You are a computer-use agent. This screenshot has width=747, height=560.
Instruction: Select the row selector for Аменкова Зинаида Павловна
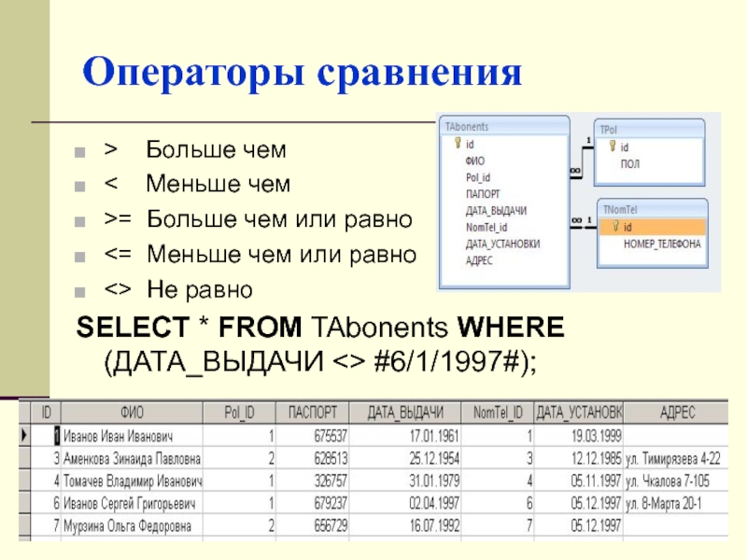point(24,458)
